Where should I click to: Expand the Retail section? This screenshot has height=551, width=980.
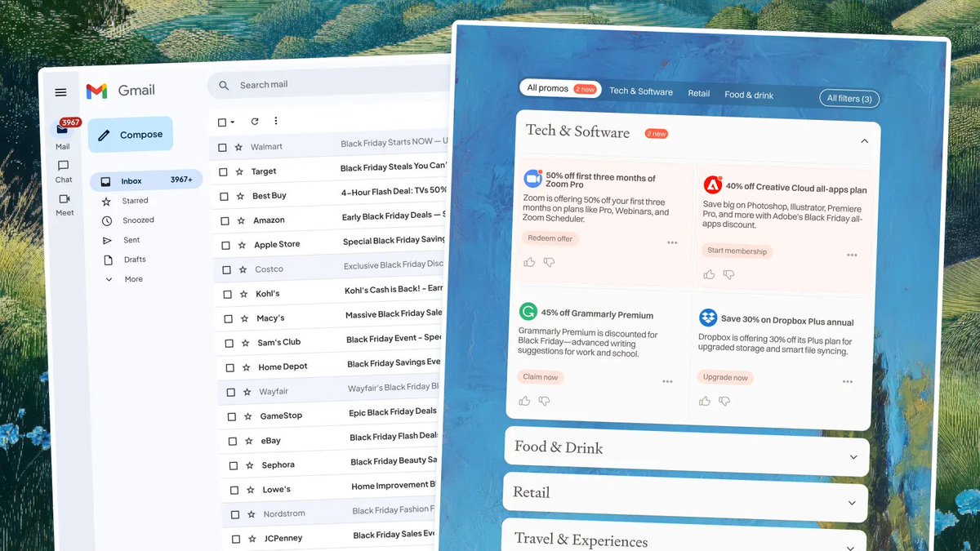pos(852,503)
